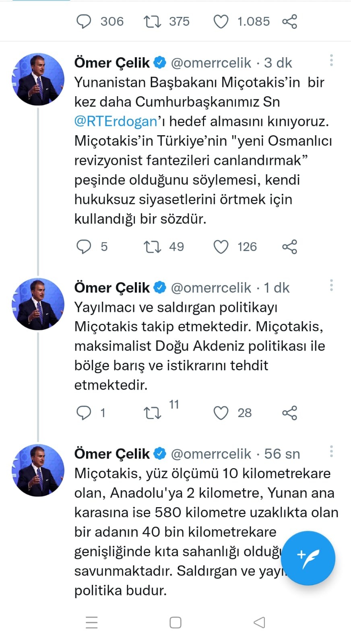Share the tweet posted 3 dk ago
This screenshot has height=644, width=351.
289,246
